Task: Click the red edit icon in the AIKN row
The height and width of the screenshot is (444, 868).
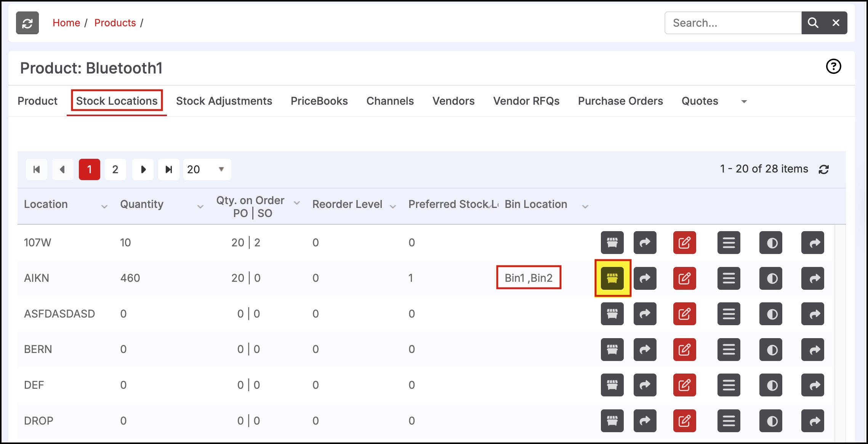Action: click(685, 278)
